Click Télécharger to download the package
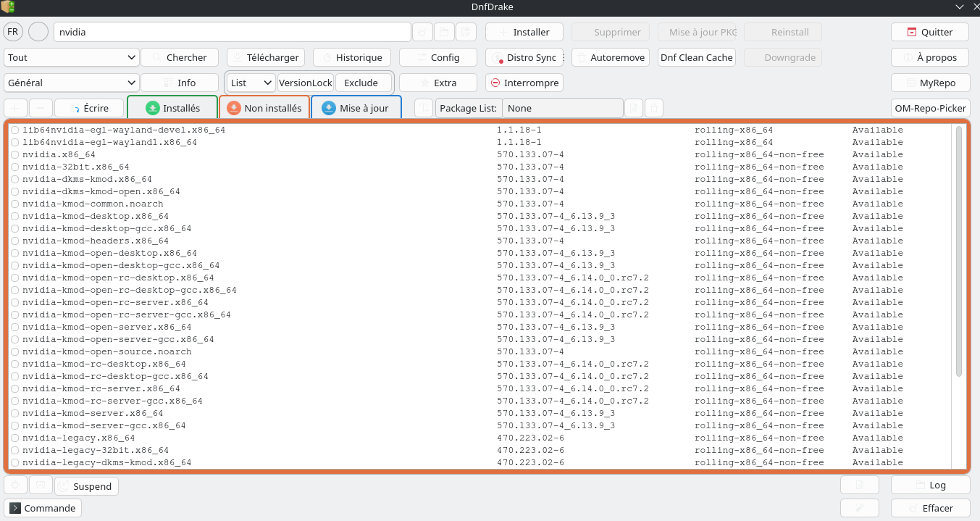980x521 pixels. click(266, 57)
